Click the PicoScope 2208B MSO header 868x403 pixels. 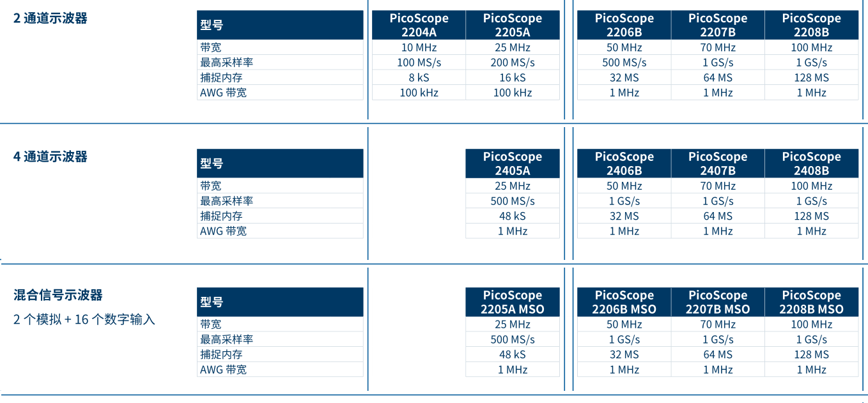pyautogui.click(x=811, y=302)
